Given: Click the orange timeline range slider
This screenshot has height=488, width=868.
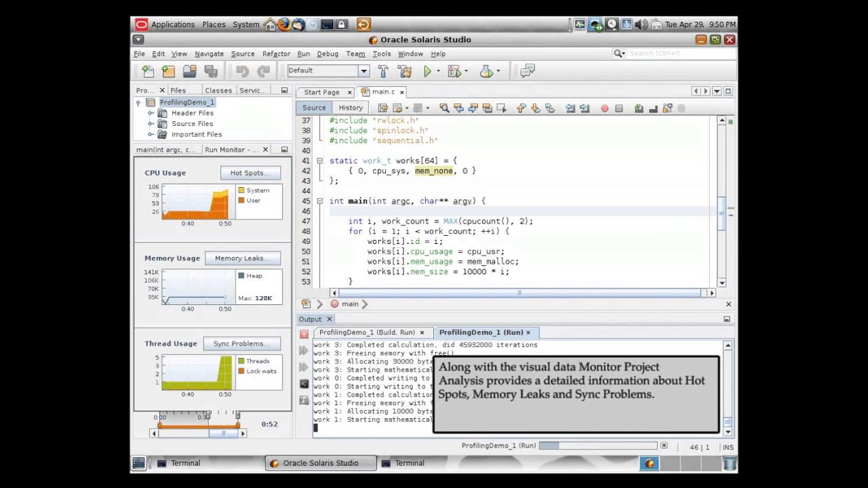Looking at the screenshot, I should [x=198, y=426].
